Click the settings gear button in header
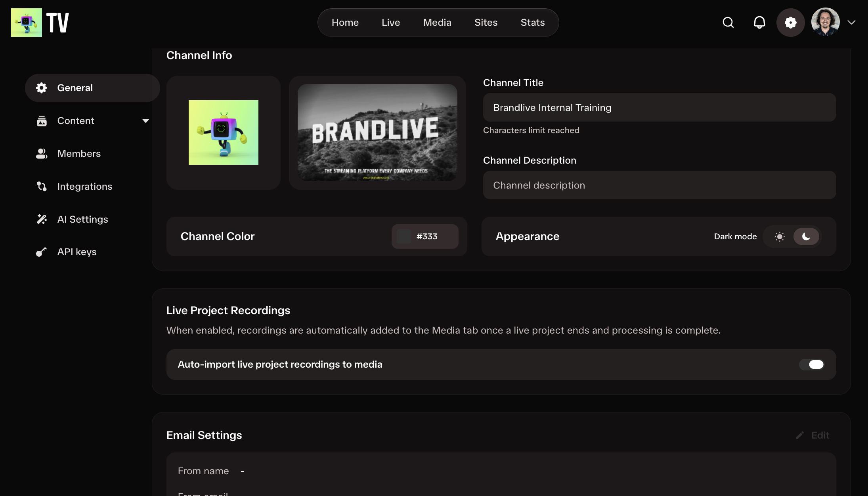 pos(790,23)
